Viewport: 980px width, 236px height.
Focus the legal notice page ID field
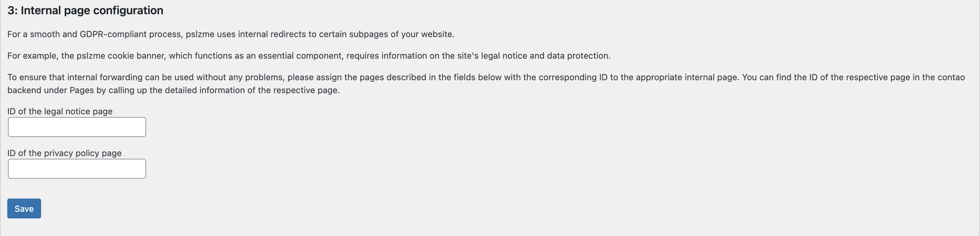[x=77, y=127]
